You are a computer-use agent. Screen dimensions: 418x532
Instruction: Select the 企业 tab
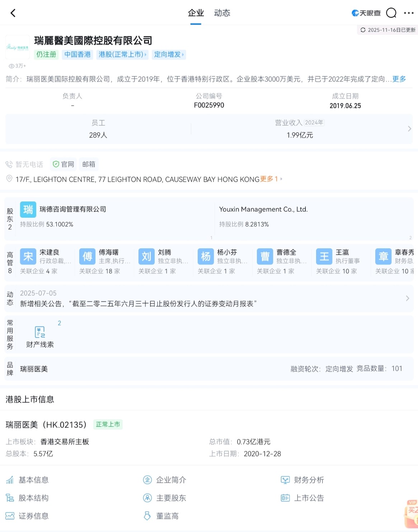point(195,13)
